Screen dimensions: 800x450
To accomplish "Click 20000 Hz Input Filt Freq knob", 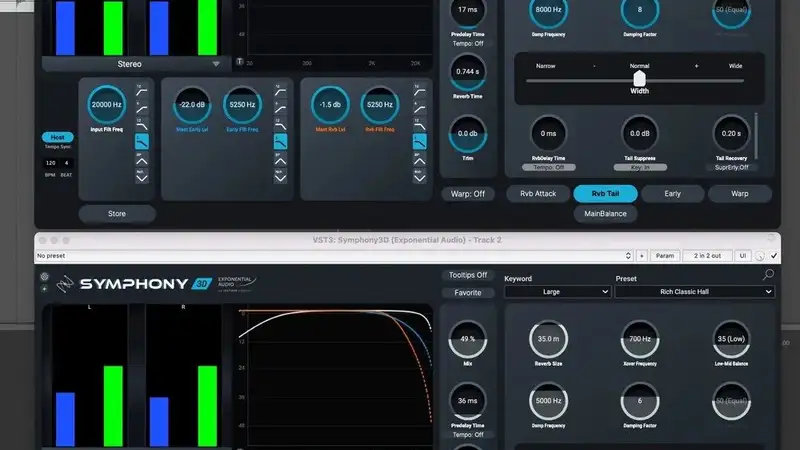I will [107, 105].
